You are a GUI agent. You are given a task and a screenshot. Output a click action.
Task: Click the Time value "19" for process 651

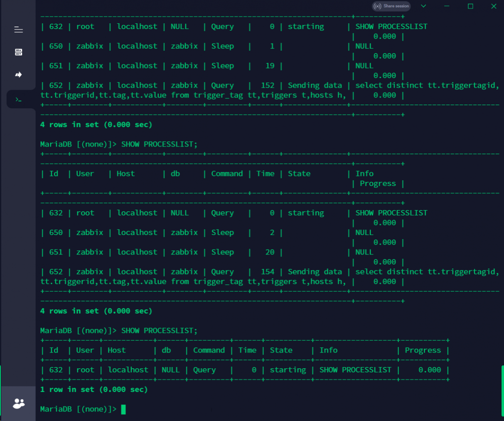coord(270,66)
